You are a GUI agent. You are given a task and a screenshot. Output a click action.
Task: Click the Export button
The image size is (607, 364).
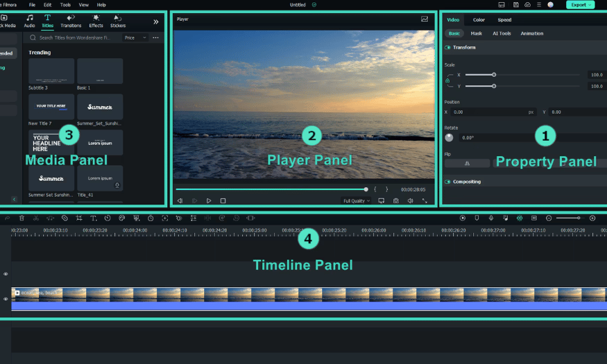tap(580, 5)
